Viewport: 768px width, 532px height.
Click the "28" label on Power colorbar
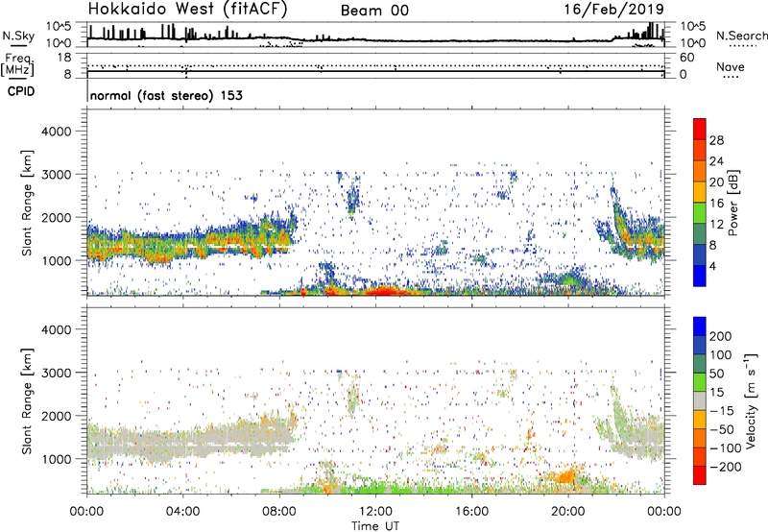(x=716, y=140)
